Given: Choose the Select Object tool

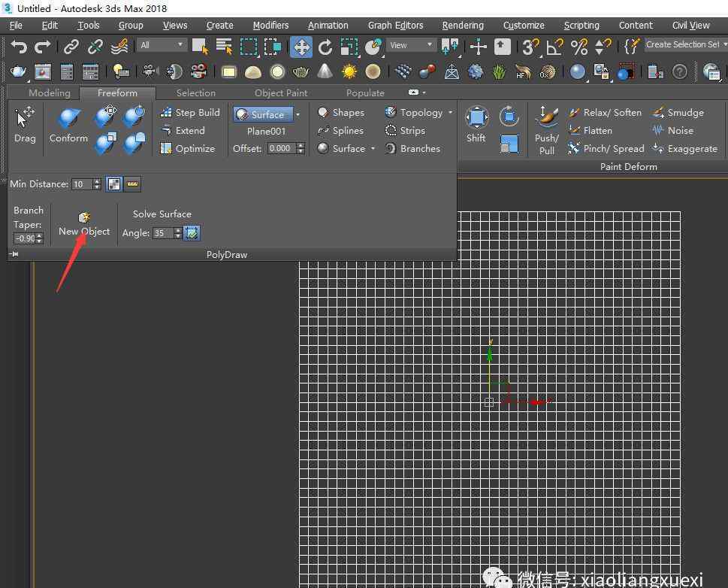Looking at the screenshot, I should click(x=201, y=47).
